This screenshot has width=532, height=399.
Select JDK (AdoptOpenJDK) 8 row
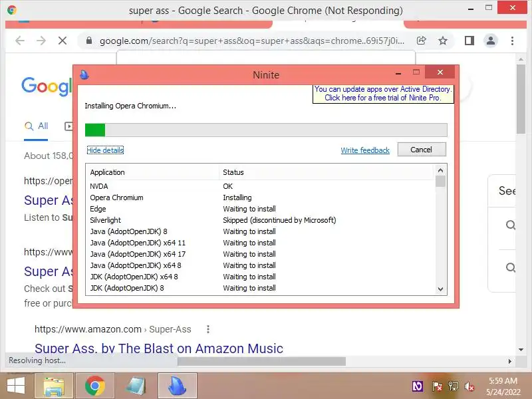[x=260, y=288]
